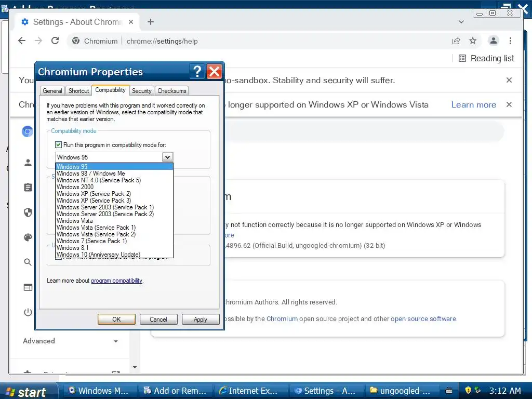Switch to the General tab
Viewport: 532px width, 399px height.
[x=52, y=91]
